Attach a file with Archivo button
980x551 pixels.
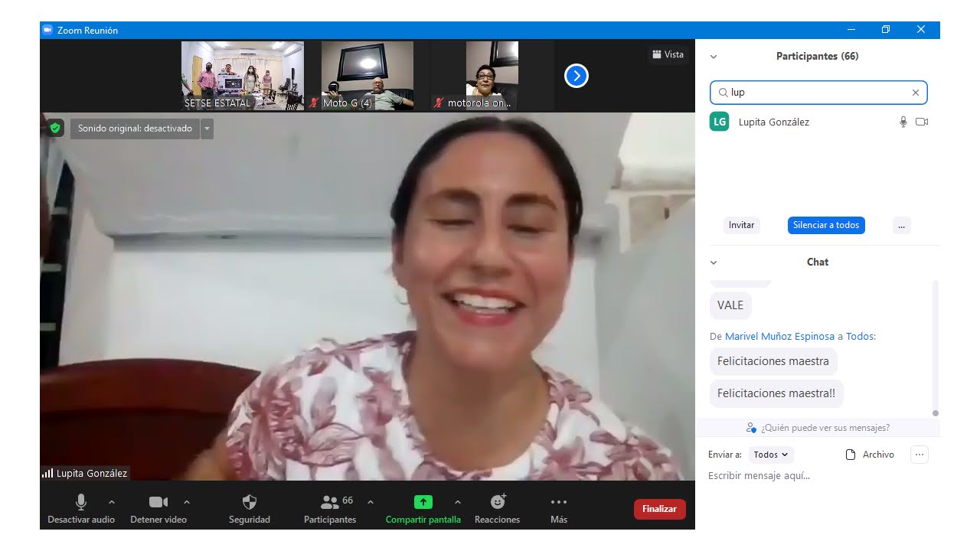(x=870, y=455)
